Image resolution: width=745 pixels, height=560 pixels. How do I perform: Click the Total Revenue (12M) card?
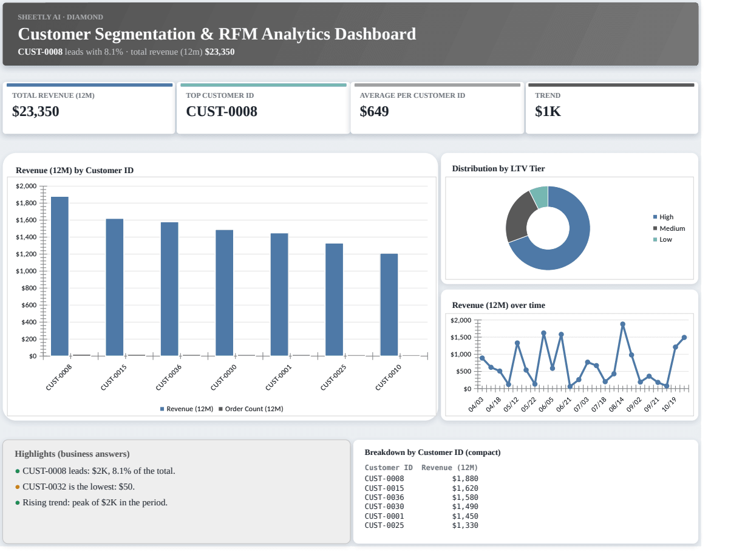pos(89,108)
